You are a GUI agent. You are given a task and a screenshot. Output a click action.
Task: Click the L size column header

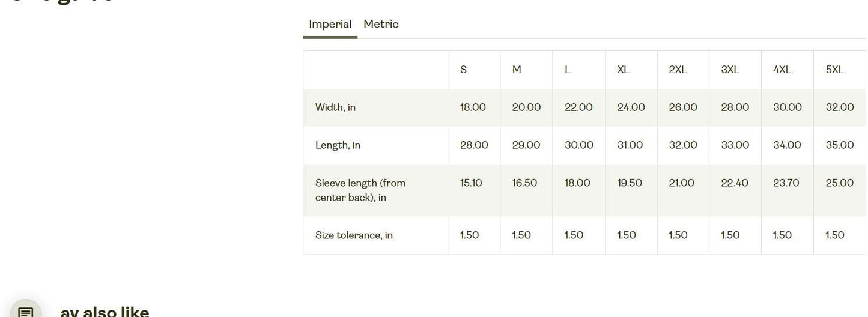coord(568,70)
